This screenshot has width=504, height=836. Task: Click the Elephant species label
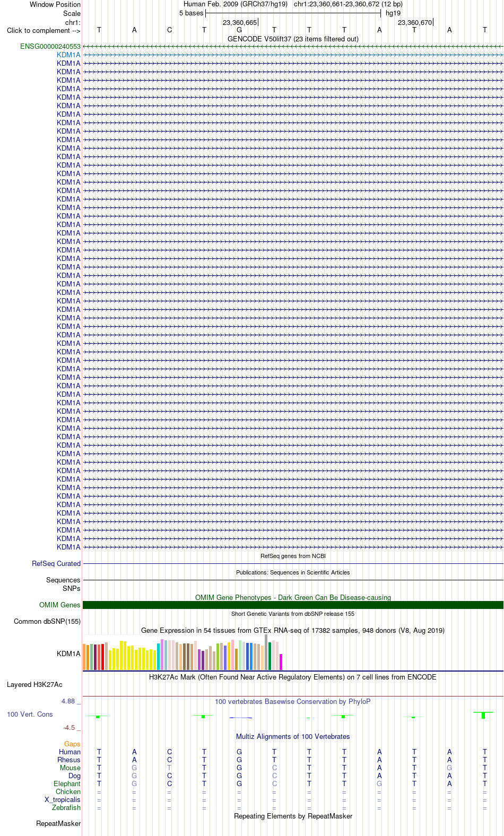(67, 784)
